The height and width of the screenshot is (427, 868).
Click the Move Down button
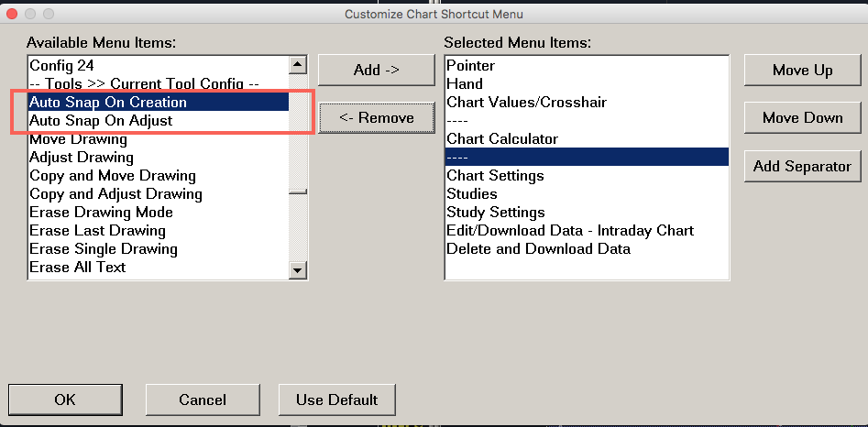pyautogui.click(x=802, y=118)
